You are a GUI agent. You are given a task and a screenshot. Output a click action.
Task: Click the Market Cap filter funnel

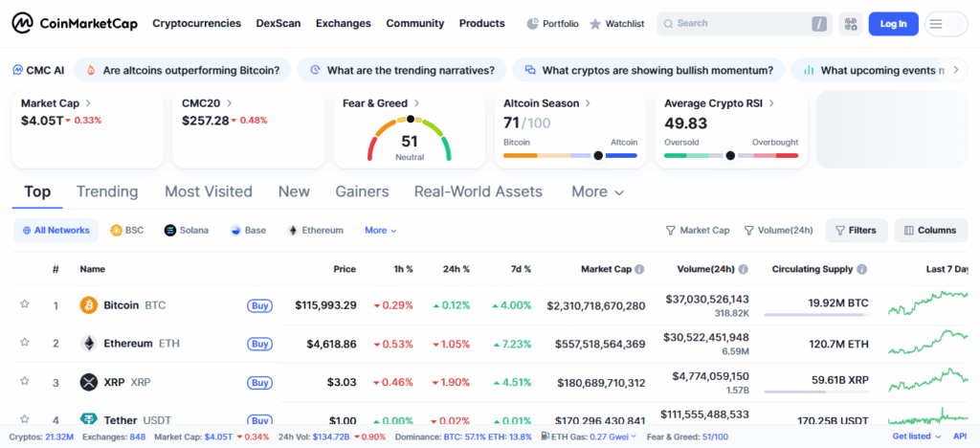[671, 231]
